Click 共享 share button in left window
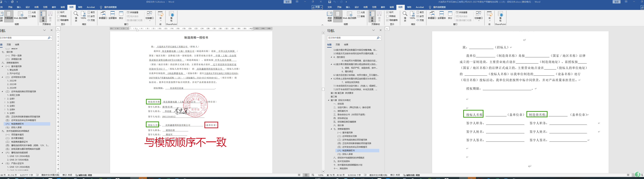The image size is (644, 179). pos(318,7)
